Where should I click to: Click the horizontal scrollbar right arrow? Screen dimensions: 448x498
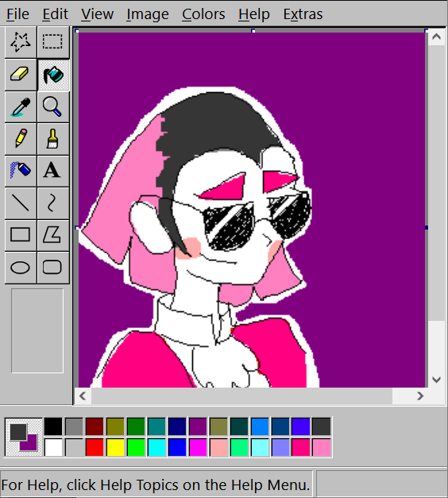pyautogui.click(x=420, y=396)
